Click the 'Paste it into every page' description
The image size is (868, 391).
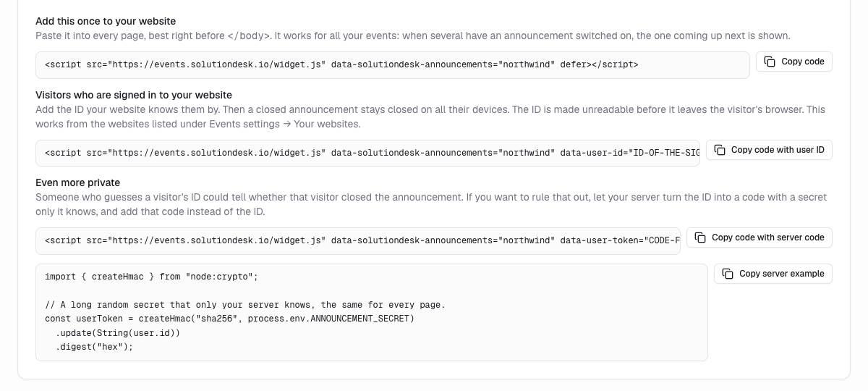(x=413, y=35)
